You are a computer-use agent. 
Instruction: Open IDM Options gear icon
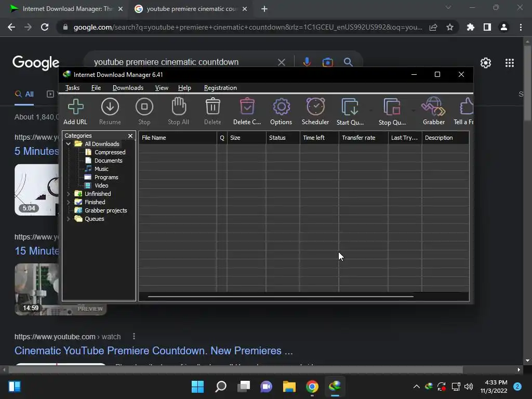pos(281,111)
